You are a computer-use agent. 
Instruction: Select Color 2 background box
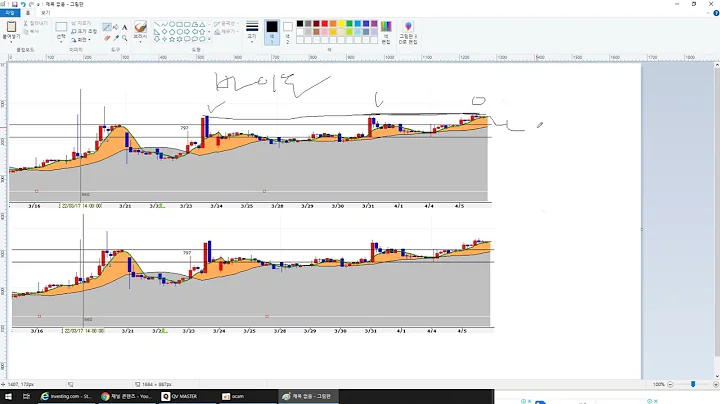point(288,32)
